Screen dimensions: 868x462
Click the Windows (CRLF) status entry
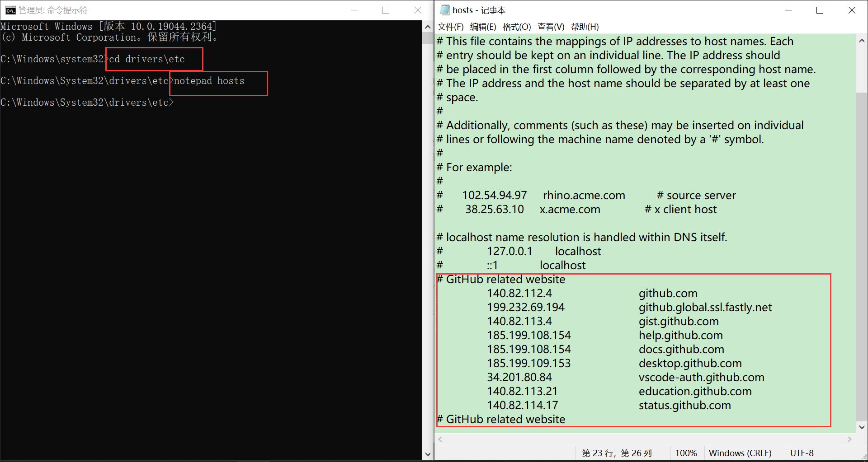coord(740,453)
